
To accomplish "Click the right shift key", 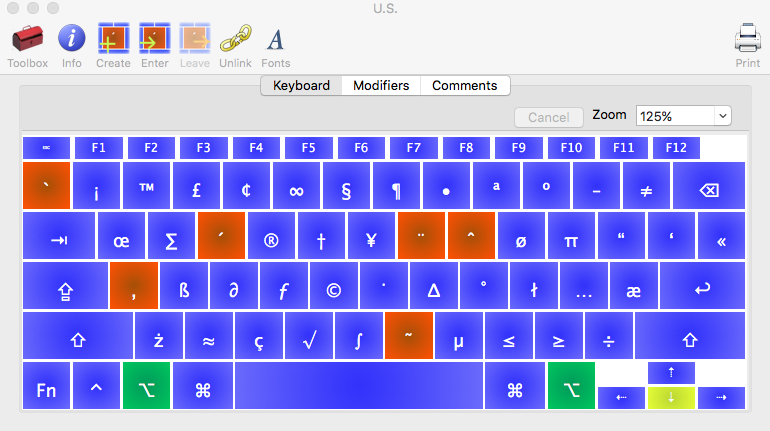I will click(x=690, y=336).
